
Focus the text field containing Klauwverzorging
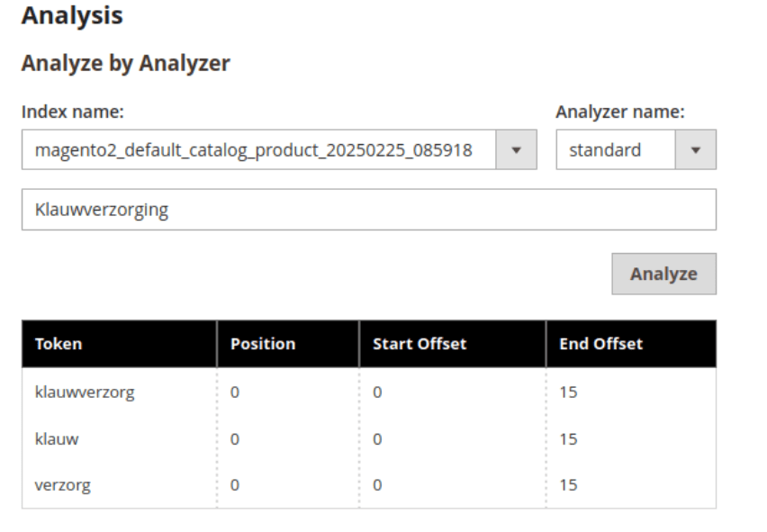pos(368,210)
